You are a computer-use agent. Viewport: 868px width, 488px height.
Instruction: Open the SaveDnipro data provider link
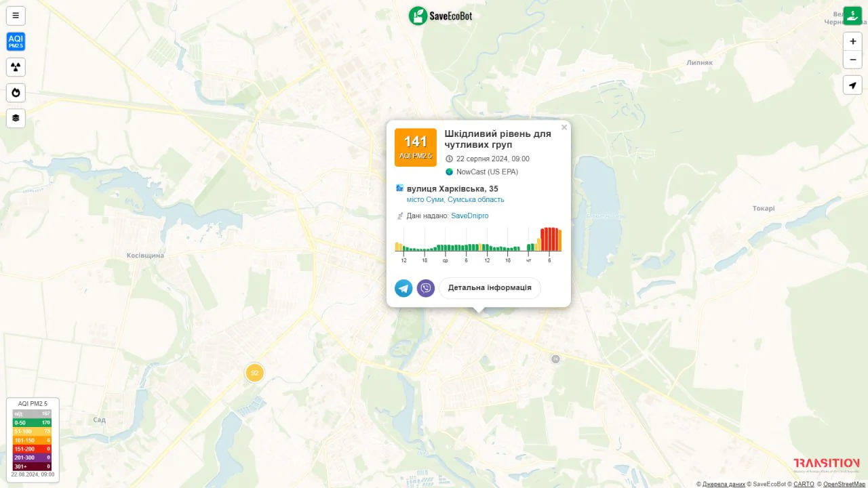469,216
